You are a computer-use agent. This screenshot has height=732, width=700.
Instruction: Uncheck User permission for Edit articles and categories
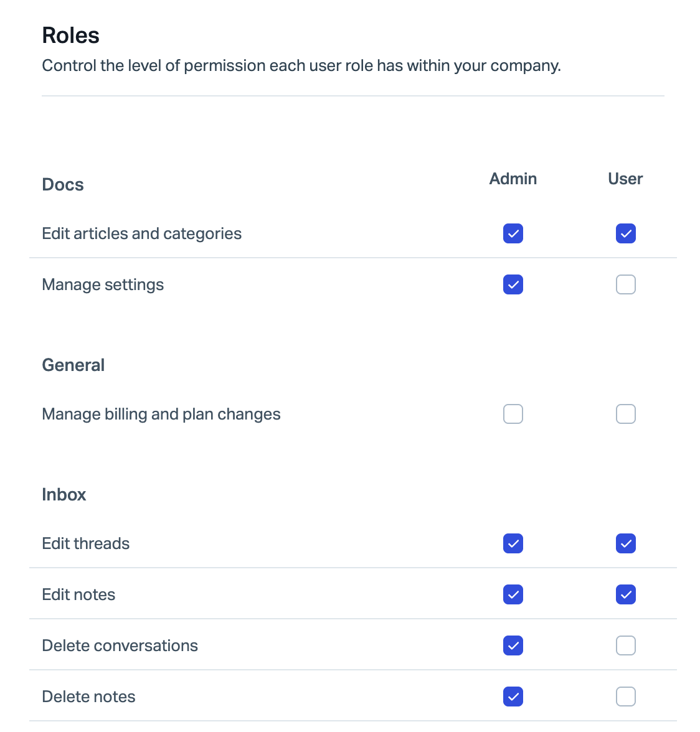tap(625, 233)
